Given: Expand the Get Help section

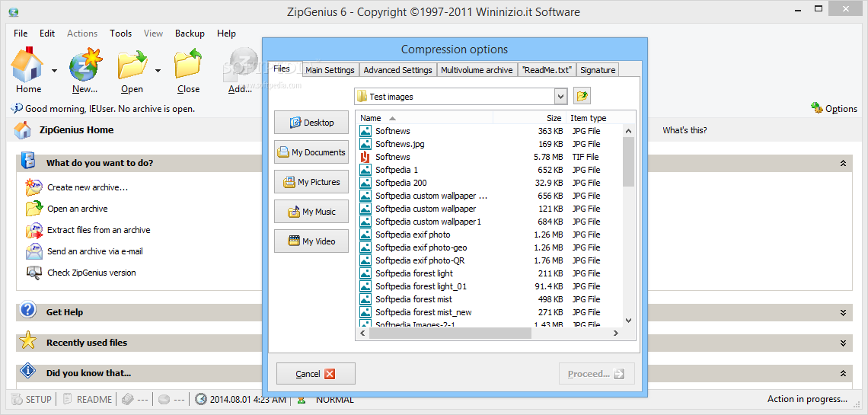Looking at the screenshot, I should 843,313.
